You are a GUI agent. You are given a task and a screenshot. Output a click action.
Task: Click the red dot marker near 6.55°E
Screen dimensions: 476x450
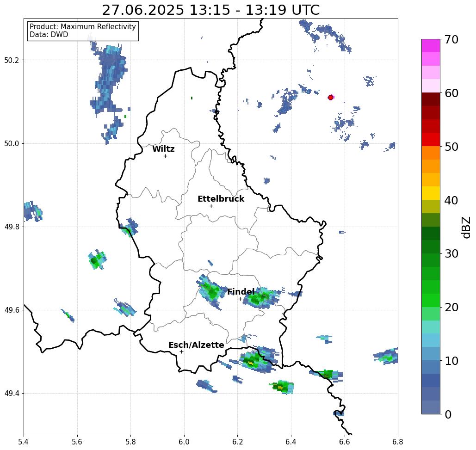click(331, 98)
